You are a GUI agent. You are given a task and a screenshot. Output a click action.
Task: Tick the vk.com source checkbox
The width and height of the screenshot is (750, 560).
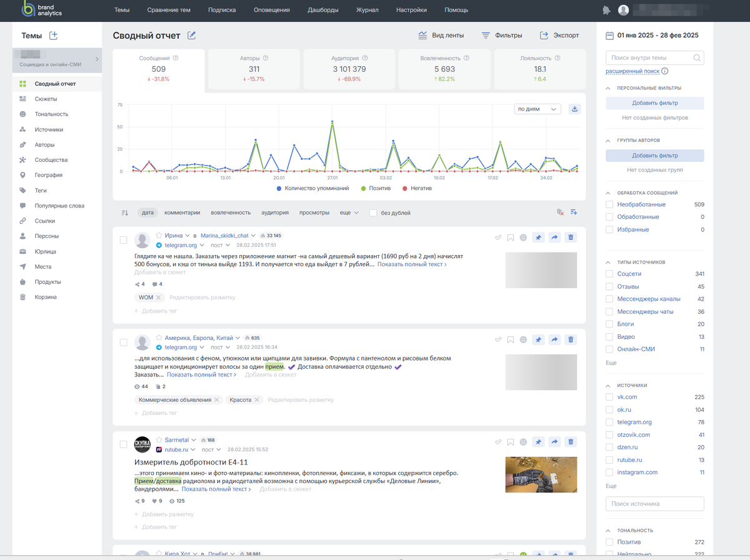pyautogui.click(x=609, y=397)
